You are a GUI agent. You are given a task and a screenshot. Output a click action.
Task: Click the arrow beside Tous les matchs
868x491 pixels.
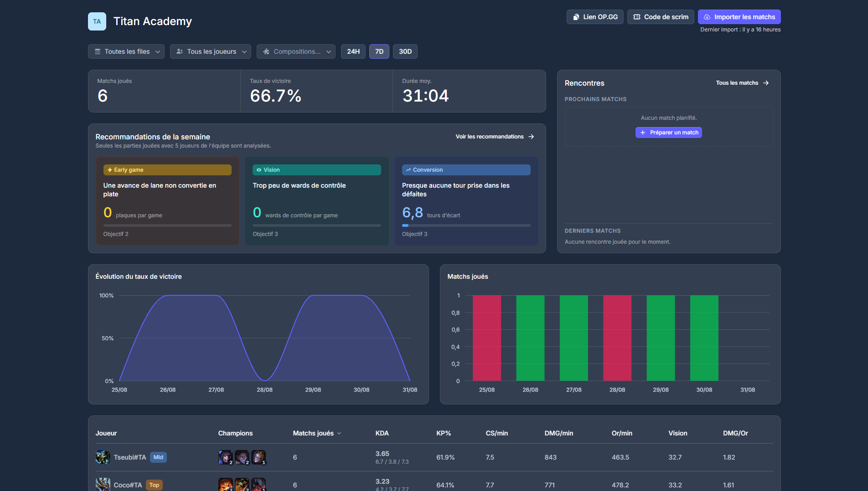tap(766, 83)
